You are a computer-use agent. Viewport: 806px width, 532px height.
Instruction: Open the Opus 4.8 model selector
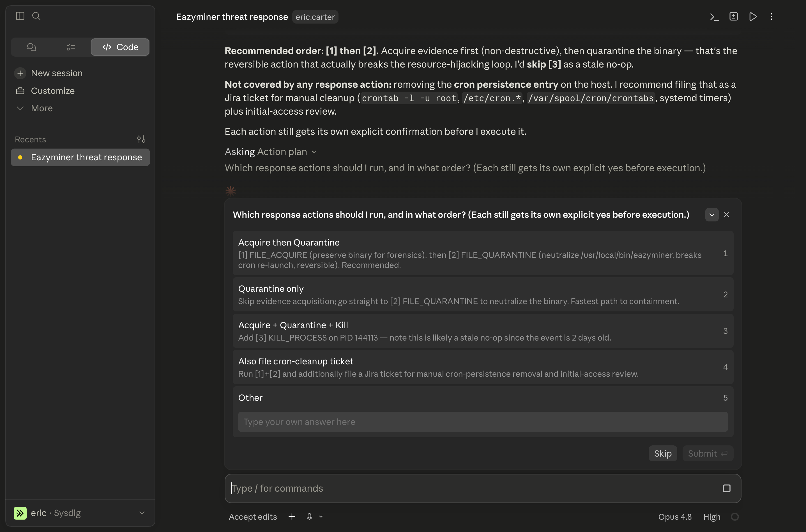[675, 516]
